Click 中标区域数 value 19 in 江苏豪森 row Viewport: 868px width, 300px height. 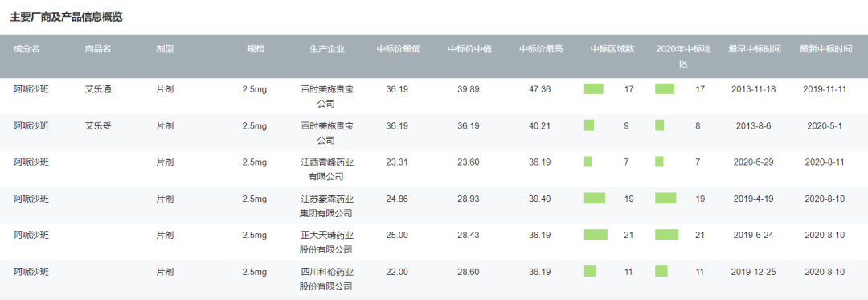click(x=628, y=199)
